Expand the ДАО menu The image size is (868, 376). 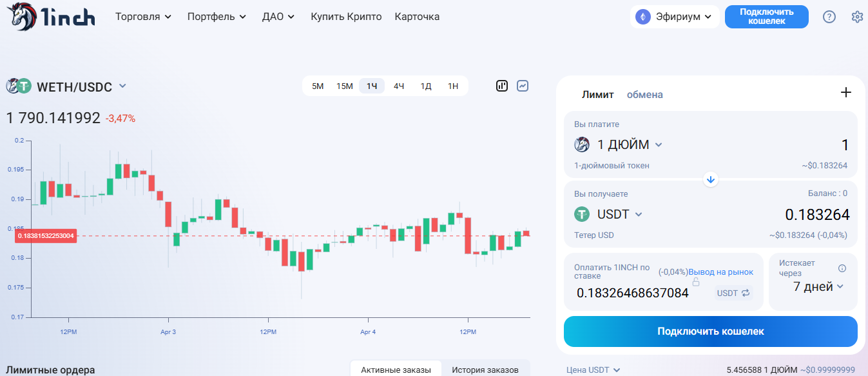(x=278, y=17)
